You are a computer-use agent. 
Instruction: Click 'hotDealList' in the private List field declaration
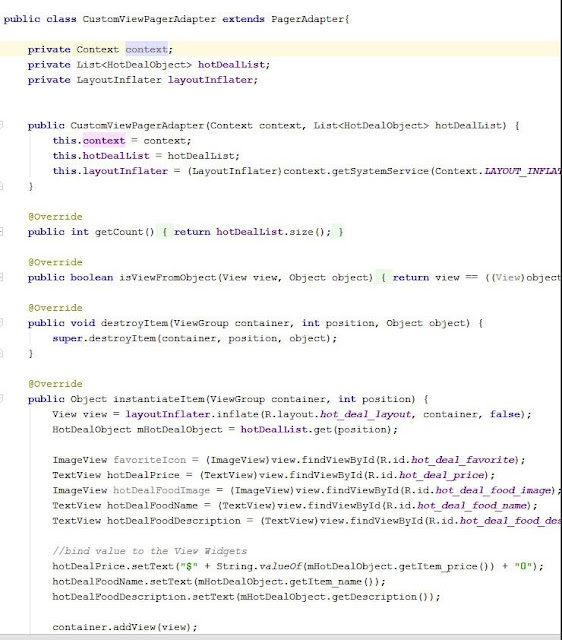coord(231,64)
